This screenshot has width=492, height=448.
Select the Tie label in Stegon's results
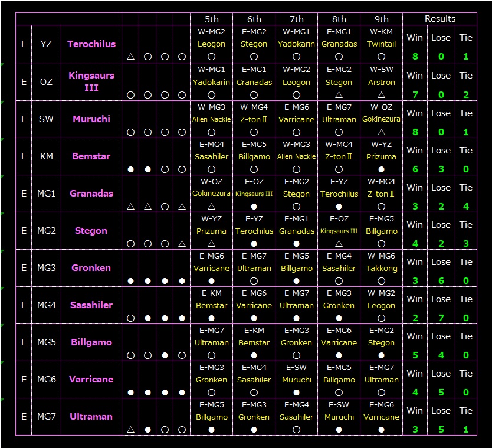pos(465,225)
